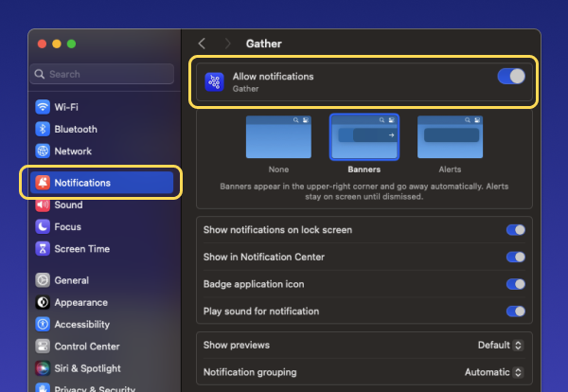Click 'Notification grouping' label text

point(250,372)
